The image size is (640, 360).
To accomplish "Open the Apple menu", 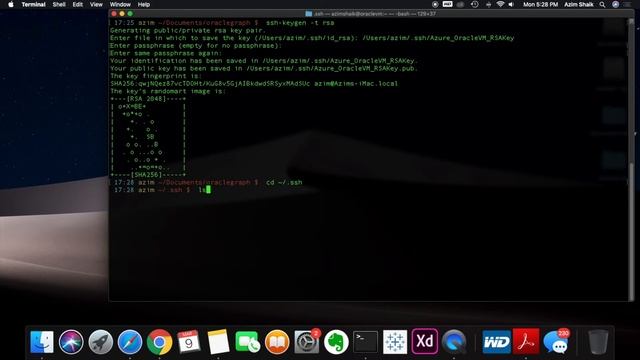I will tap(11, 4).
